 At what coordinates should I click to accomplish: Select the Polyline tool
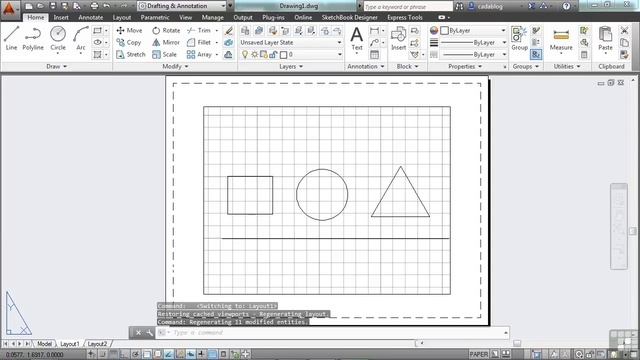(33, 38)
